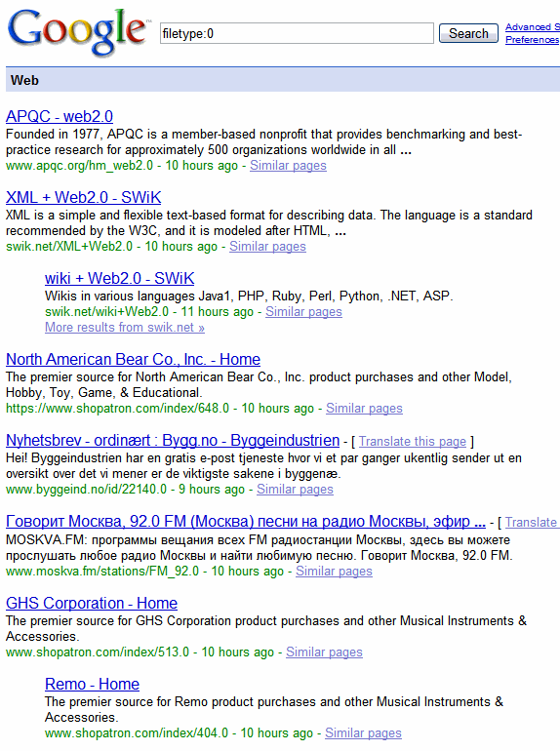Click the search field containing filetype:0

297,33
